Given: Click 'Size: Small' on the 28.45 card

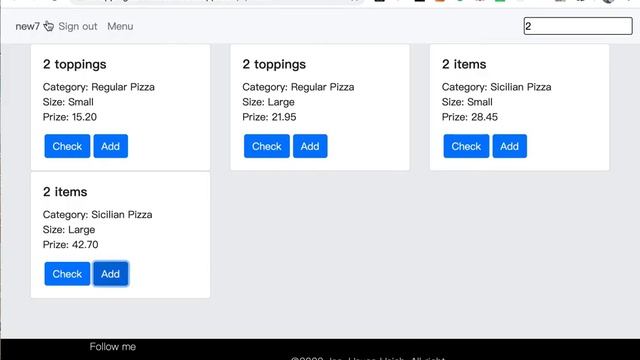Looking at the screenshot, I should tap(467, 102).
